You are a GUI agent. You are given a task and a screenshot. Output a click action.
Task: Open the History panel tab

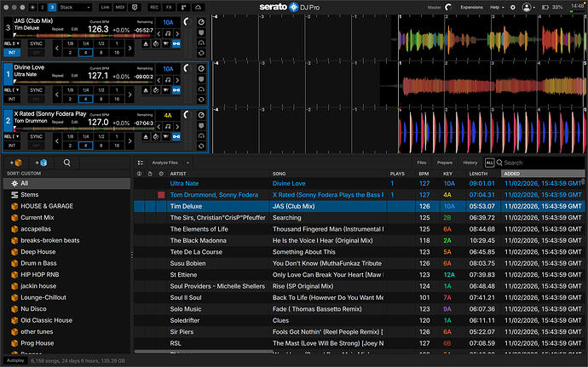point(470,163)
